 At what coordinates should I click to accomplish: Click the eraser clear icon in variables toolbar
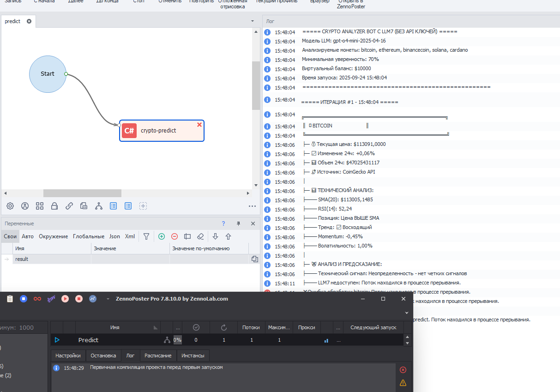point(200,236)
